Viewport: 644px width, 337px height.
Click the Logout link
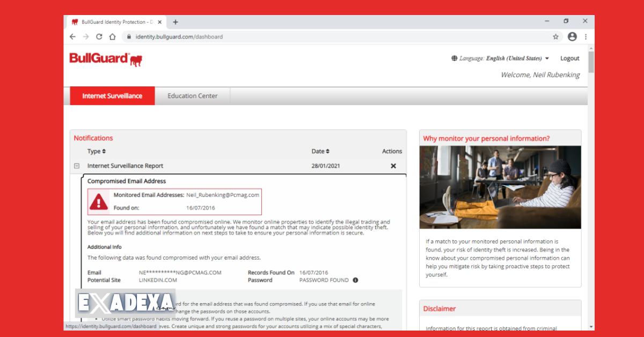(570, 58)
